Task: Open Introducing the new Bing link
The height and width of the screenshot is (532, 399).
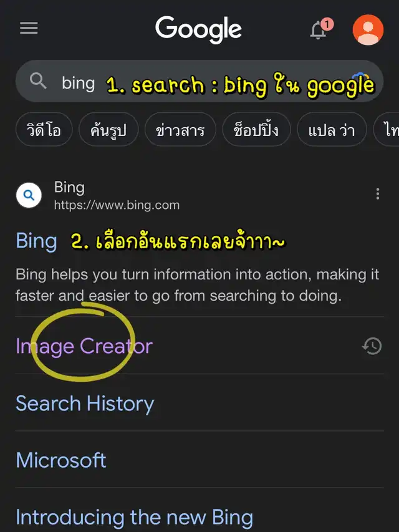Action: [x=135, y=518]
